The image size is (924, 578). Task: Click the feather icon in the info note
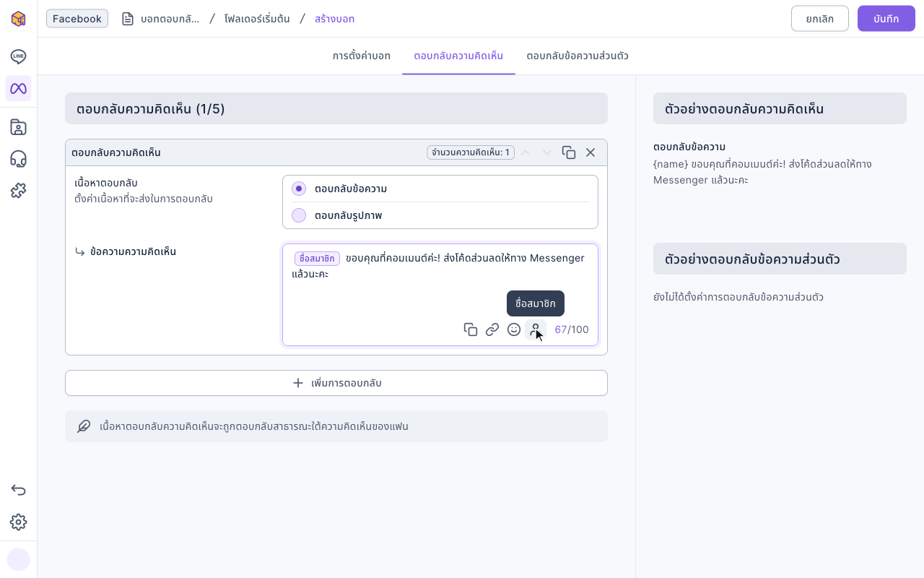[x=84, y=426]
